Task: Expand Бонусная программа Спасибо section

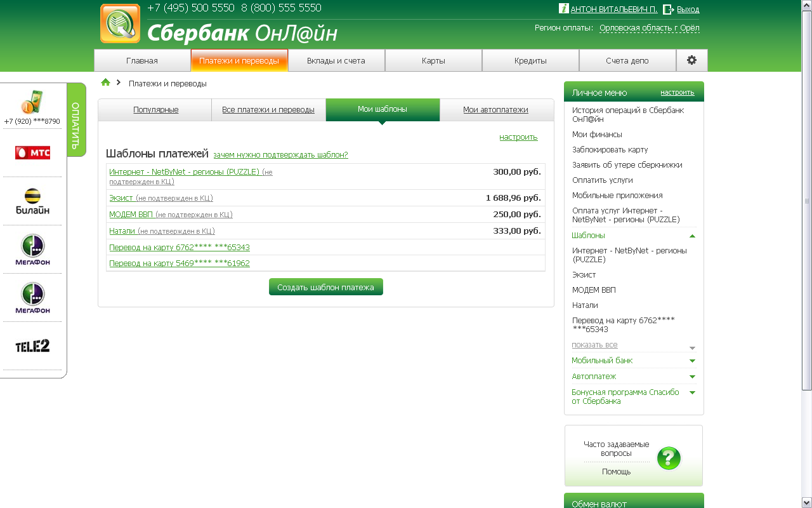Action: pyautogui.click(x=692, y=392)
